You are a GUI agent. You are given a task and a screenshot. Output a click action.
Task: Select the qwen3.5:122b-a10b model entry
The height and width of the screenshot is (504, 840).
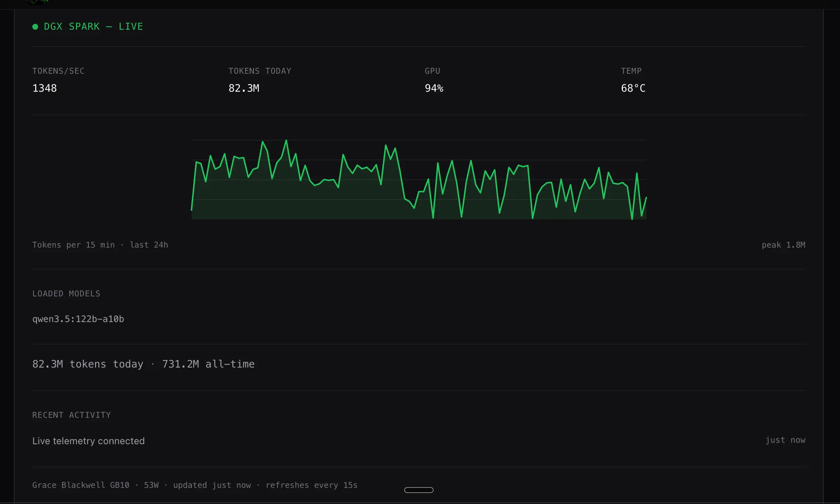tap(78, 319)
